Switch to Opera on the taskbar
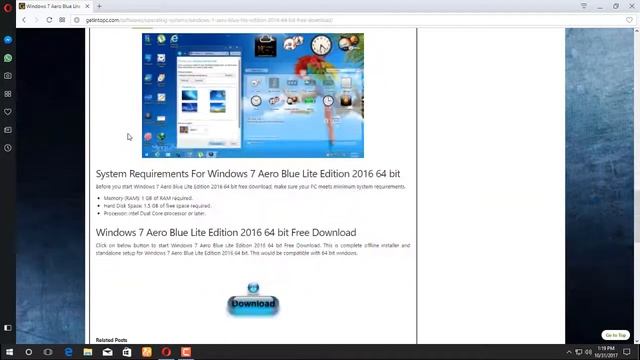Image resolution: width=640 pixels, height=360 pixels. point(166,352)
